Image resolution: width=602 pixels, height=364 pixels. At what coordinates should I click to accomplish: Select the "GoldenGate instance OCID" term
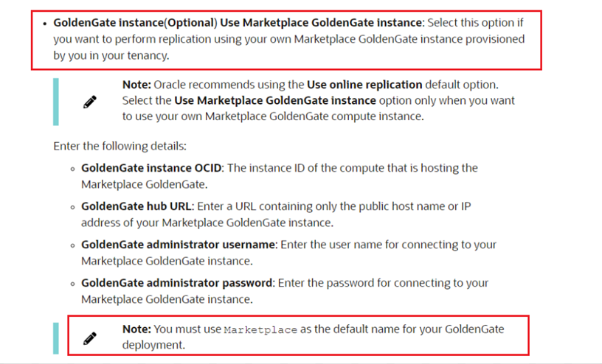151,168
